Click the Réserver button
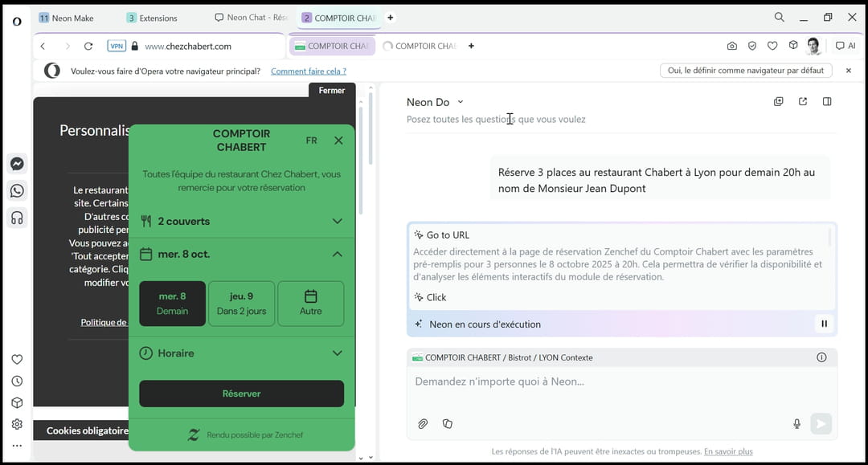Screen dimensions: 868x465 pos(241,394)
